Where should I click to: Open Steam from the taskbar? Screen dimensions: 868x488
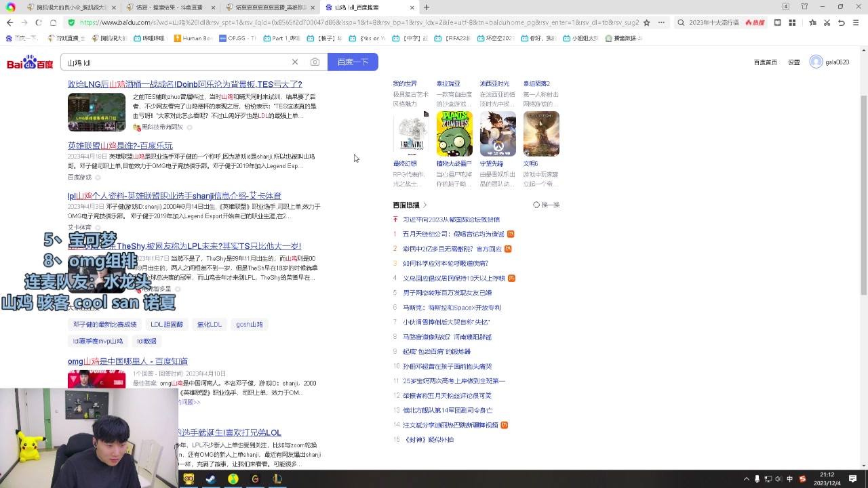[211, 479]
